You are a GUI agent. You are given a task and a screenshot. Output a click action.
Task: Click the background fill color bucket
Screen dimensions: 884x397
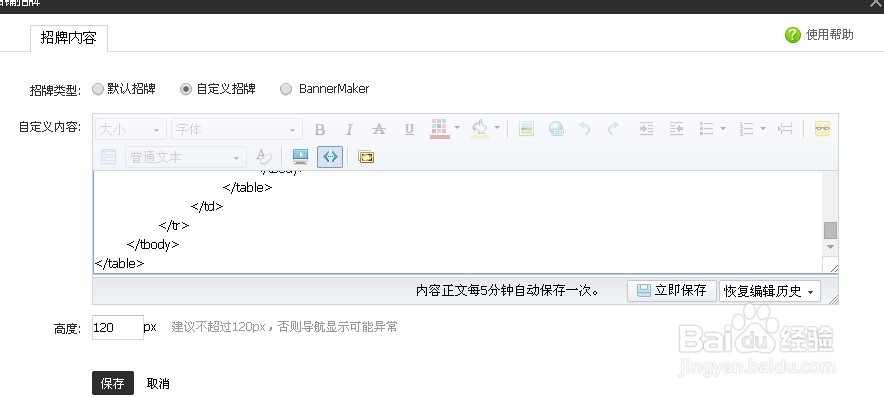click(480, 129)
